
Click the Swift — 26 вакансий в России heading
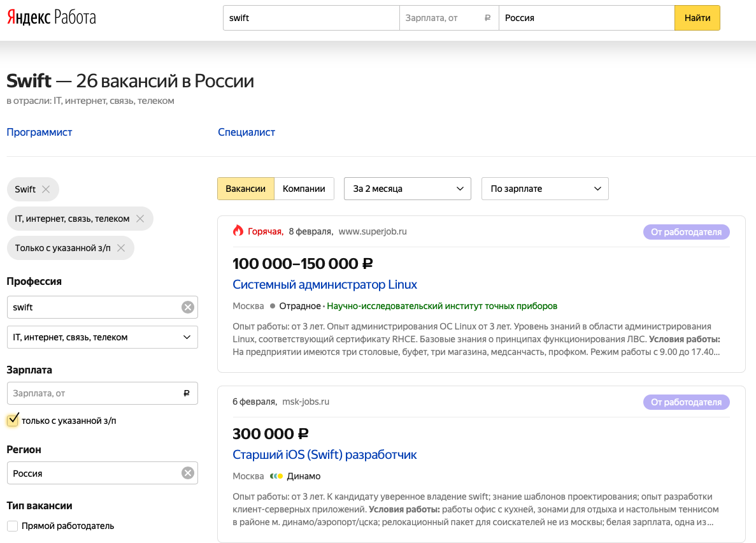click(130, 80)
